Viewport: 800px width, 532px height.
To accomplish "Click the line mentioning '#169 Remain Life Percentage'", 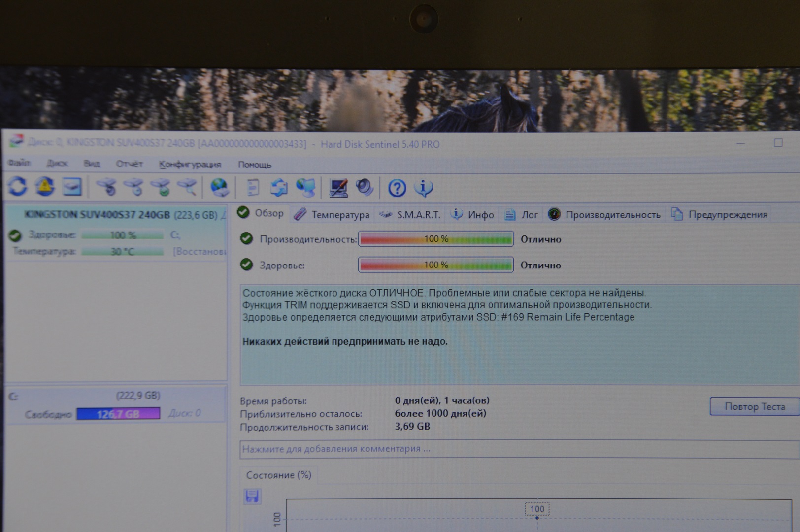I will point(438,317).
